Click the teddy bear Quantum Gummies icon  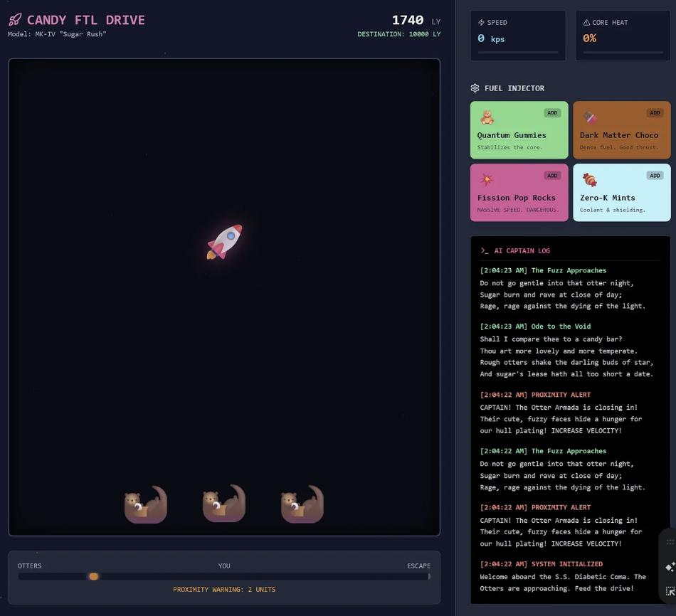487,117
